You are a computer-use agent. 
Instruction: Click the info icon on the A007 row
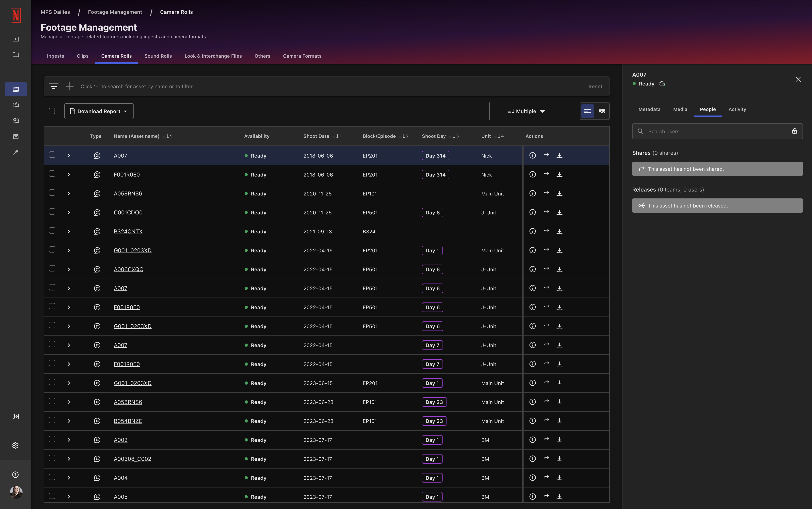(x=532, y=156)
